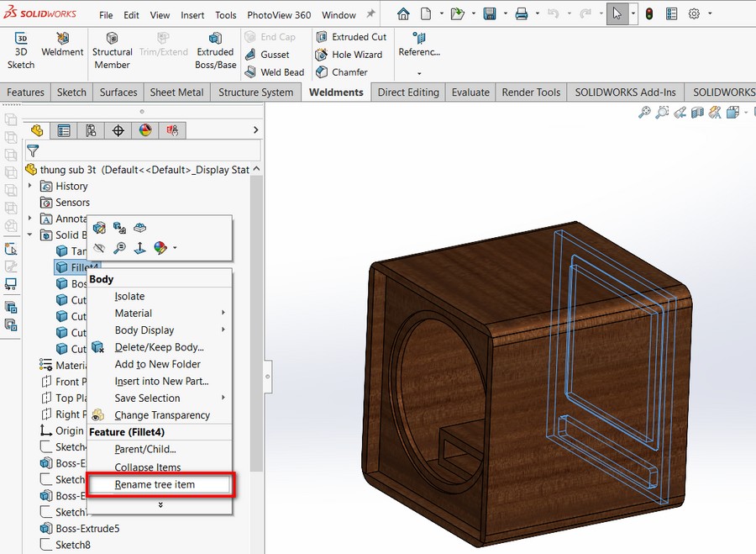Click the FeatureManager filter funnel icon
Viewport: 756px width, 554px height.
tap(33, 151)
